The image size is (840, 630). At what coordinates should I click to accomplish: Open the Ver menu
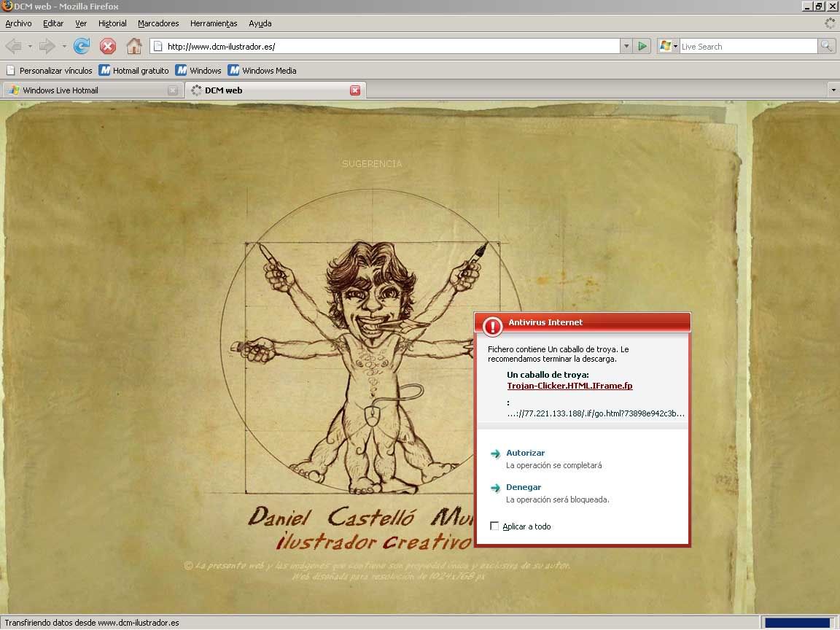tap(81, 23)
